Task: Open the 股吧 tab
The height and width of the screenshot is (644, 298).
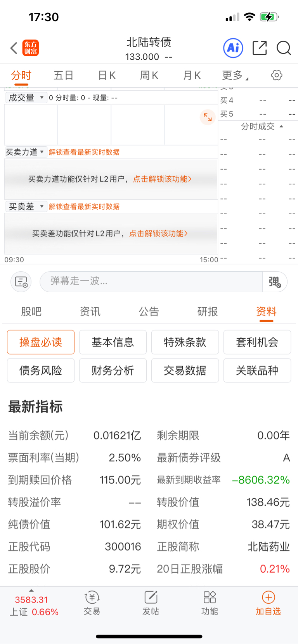Action: 31,312
